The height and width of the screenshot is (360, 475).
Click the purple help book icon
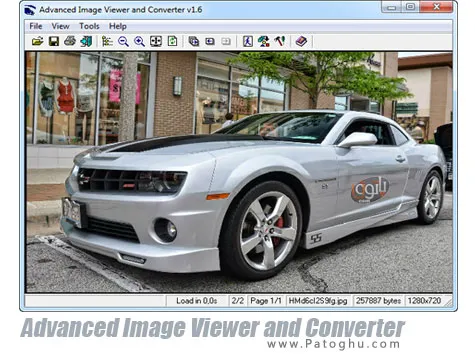(301, 41)
